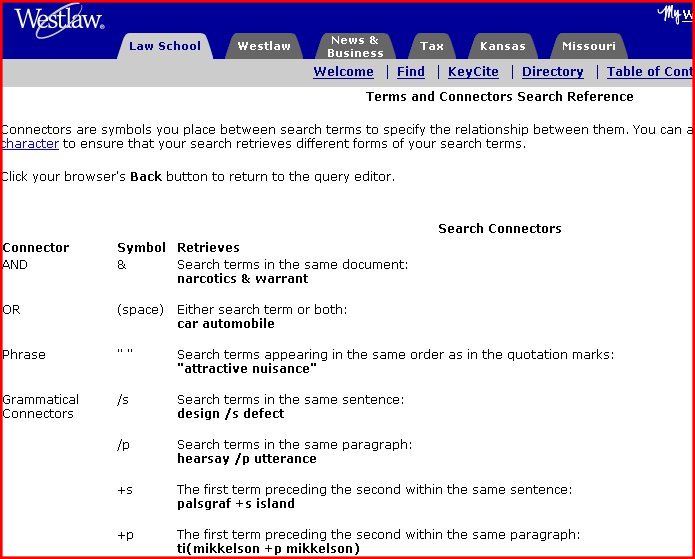
Task: Select the 'OR' connector name
Action: click(x=11, y=309)
